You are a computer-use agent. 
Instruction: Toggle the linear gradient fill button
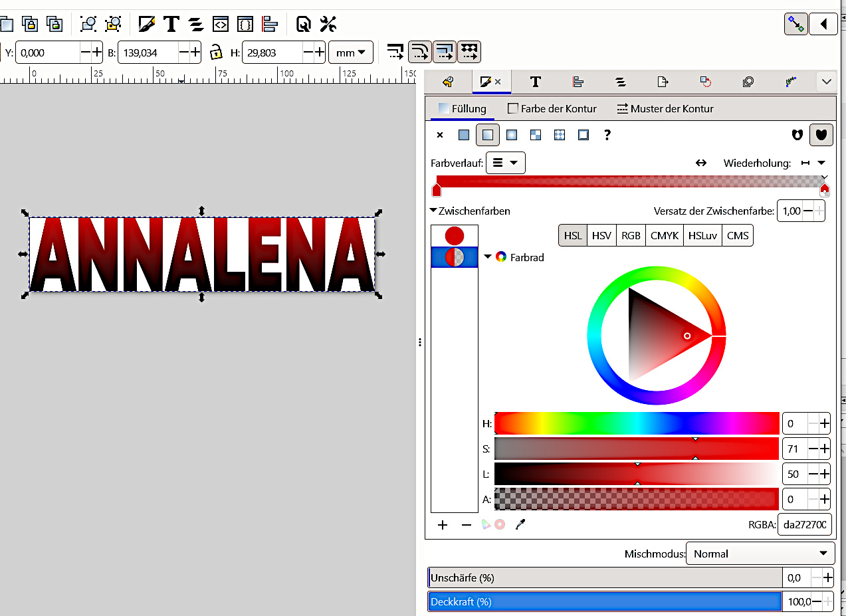point(488,135)
